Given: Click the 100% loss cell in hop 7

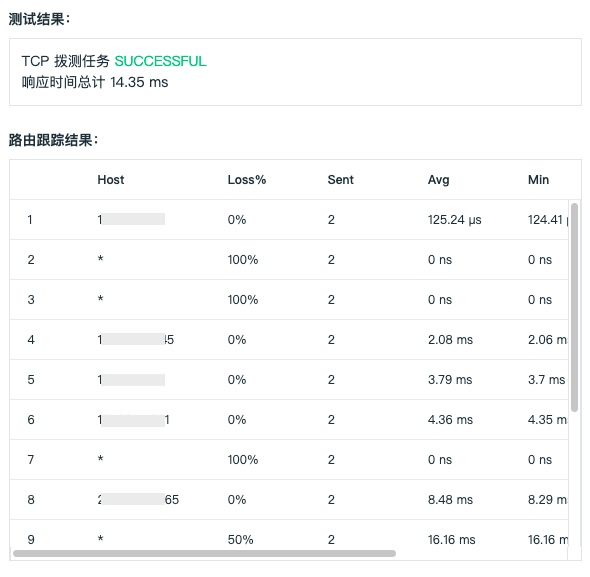Looking at the screenshot, I should pos(243,460).
